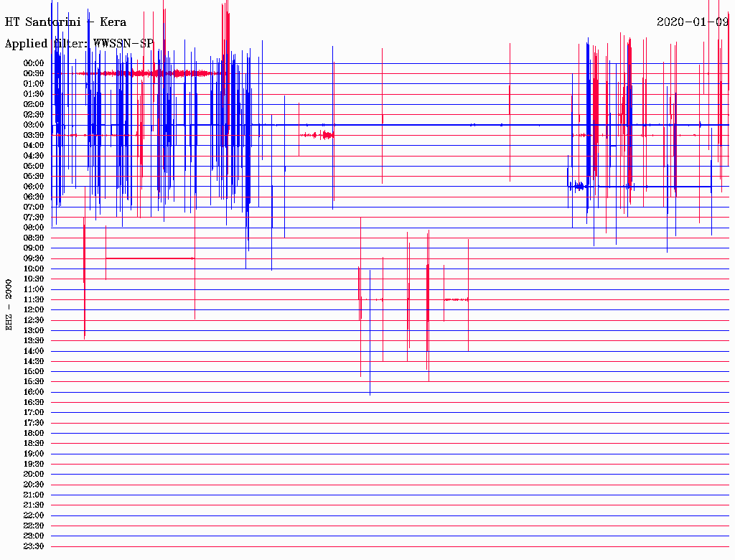This screenshot has width=735, height=560.
Task: Click the 08:30 time label
Action: (x=34, y=238)
